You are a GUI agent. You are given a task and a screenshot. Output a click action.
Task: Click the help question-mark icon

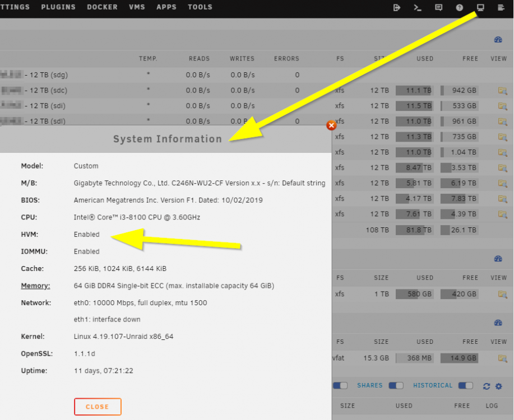pos(460,7)
